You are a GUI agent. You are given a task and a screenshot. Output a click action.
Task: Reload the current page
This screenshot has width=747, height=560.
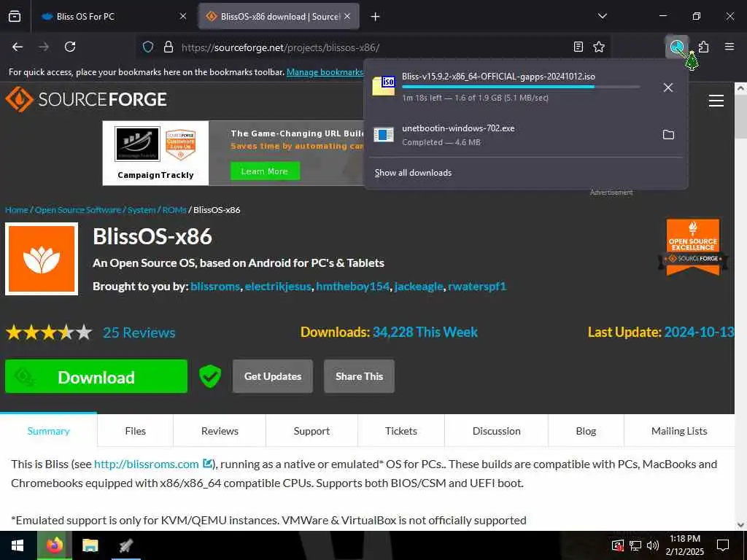(70, 47)
